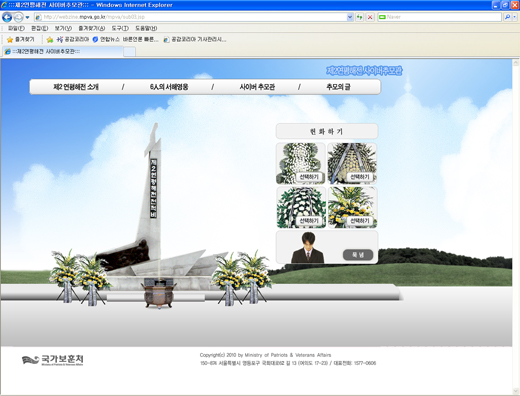Click the address bar URL field
The image size is (520, 396).
pyautogui.click(x=190, y=17)
